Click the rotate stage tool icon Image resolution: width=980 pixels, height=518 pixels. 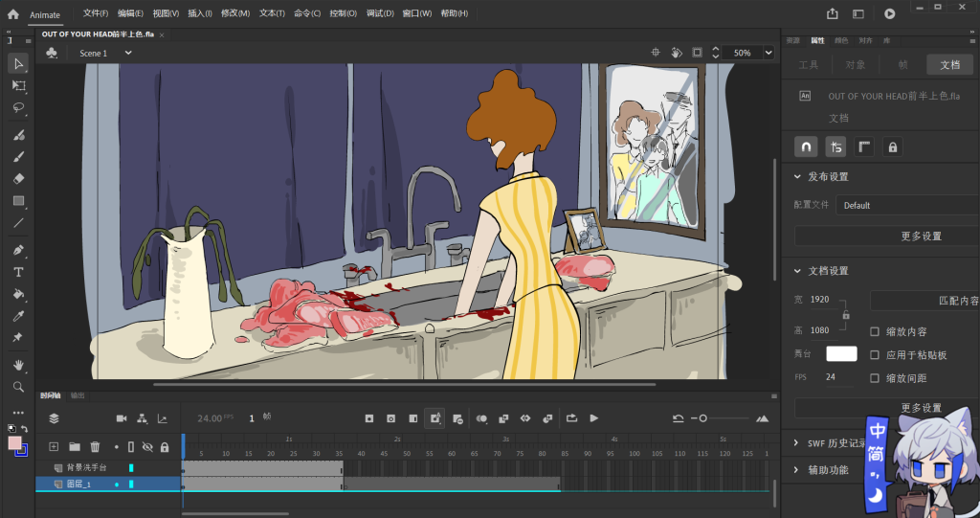[677, 53]
